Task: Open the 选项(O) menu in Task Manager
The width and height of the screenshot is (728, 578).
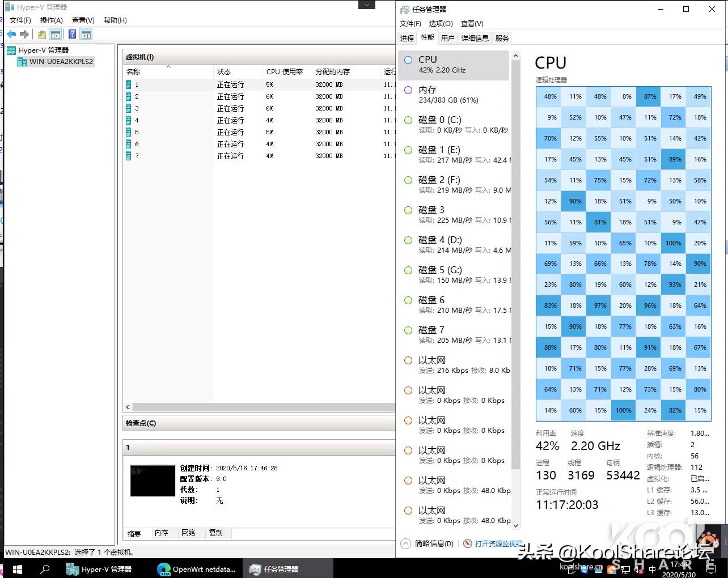Action: coord(440,23)
